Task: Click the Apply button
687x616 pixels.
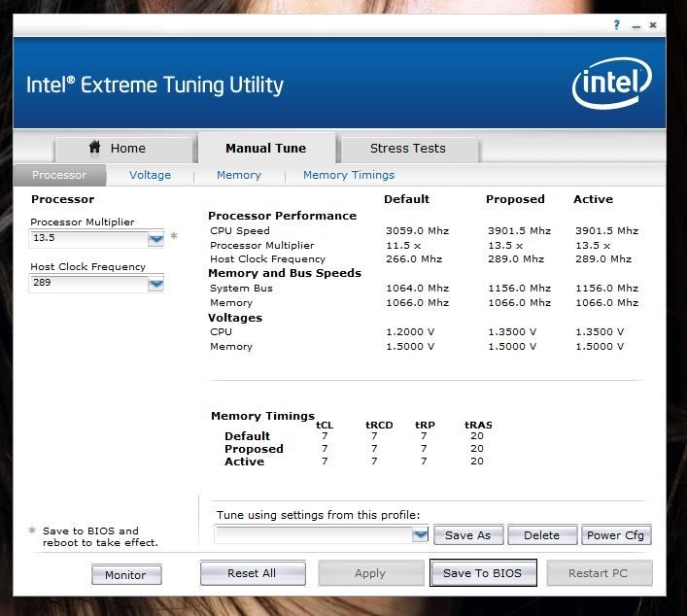Action: pyautogui.click(x=370, y=573)
